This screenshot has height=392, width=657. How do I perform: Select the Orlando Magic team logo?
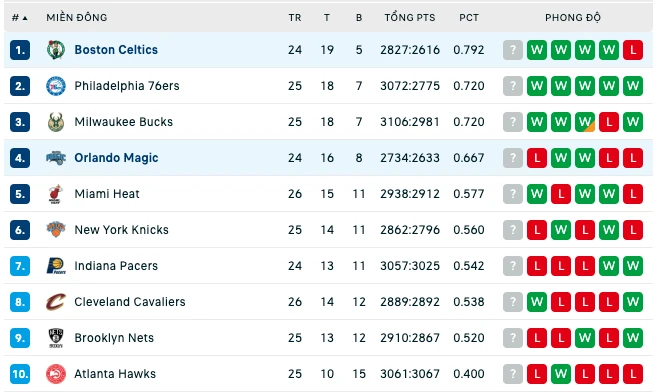pyautogui.click(x=56, y=158)
